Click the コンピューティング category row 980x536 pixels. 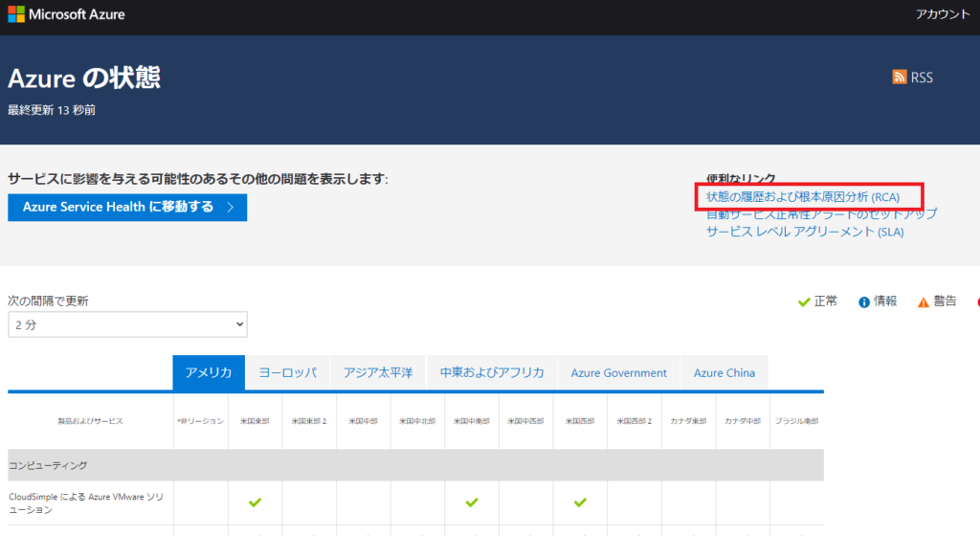pyautogui.click(x=415, y=465)
